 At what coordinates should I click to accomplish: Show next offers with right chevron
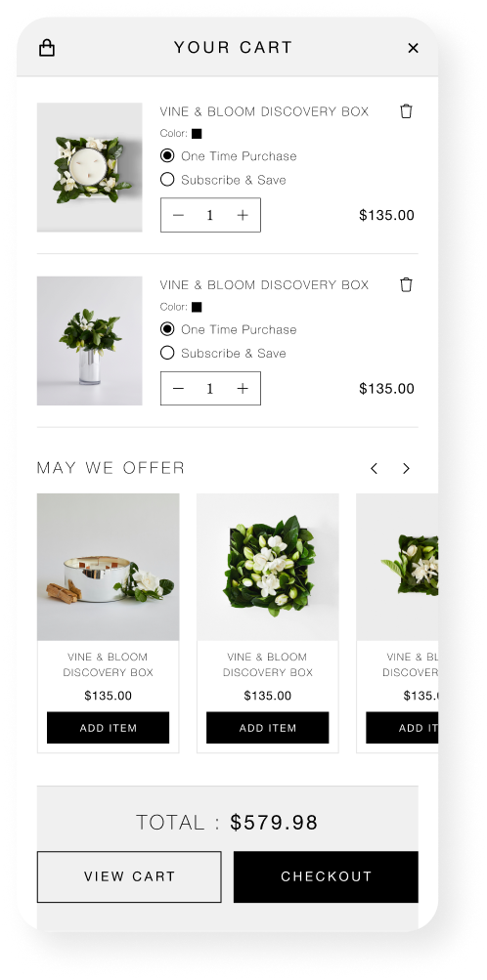point(407,468)
